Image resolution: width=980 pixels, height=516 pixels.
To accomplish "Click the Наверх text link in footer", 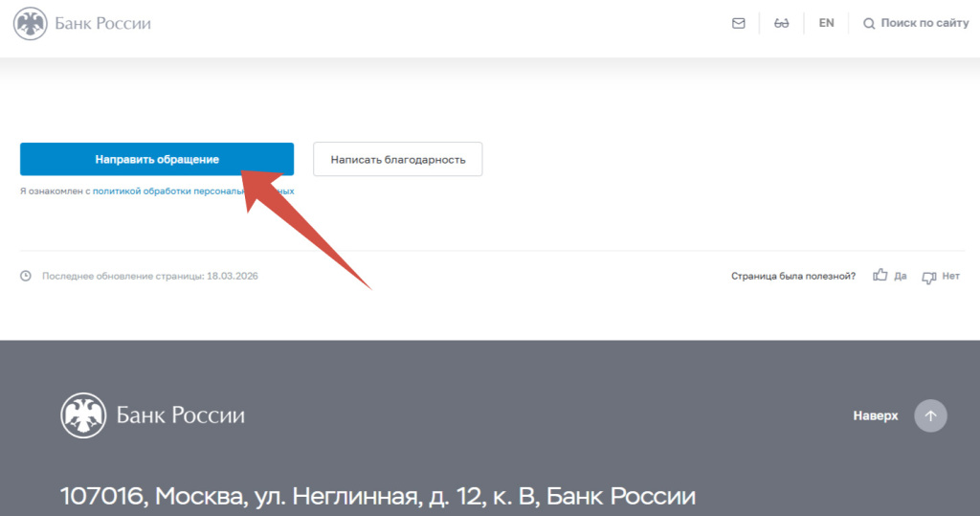I will coord(876,415).
